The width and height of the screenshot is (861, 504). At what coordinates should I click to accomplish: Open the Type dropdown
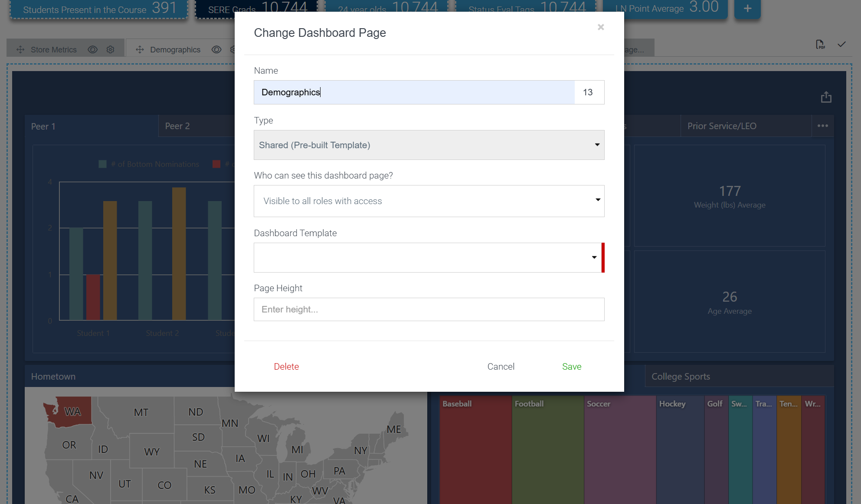[429, 145]
